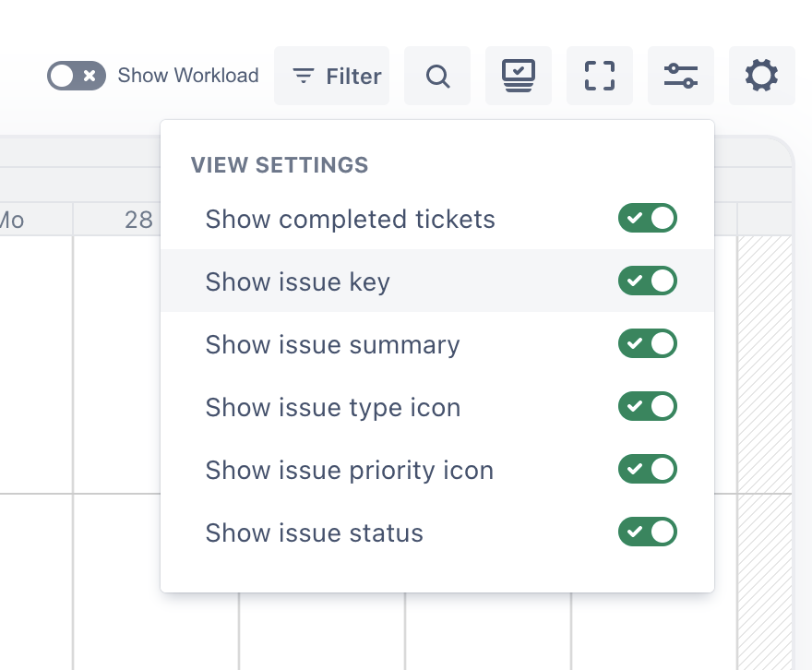Screen dimensions: 812x670
Task: Enter fullscreen mode via brackets icon
Action: (x=600, y=76)
